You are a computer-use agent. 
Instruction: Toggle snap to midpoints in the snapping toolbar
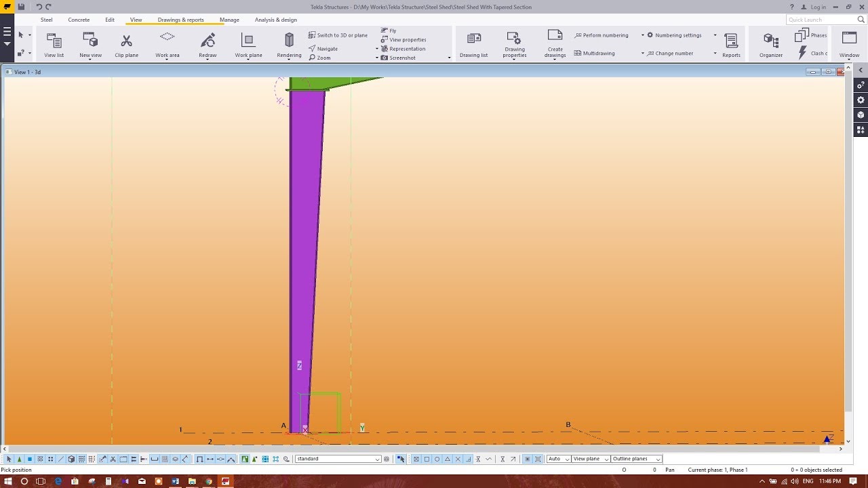pyautogui.click(x=221, y=459)
